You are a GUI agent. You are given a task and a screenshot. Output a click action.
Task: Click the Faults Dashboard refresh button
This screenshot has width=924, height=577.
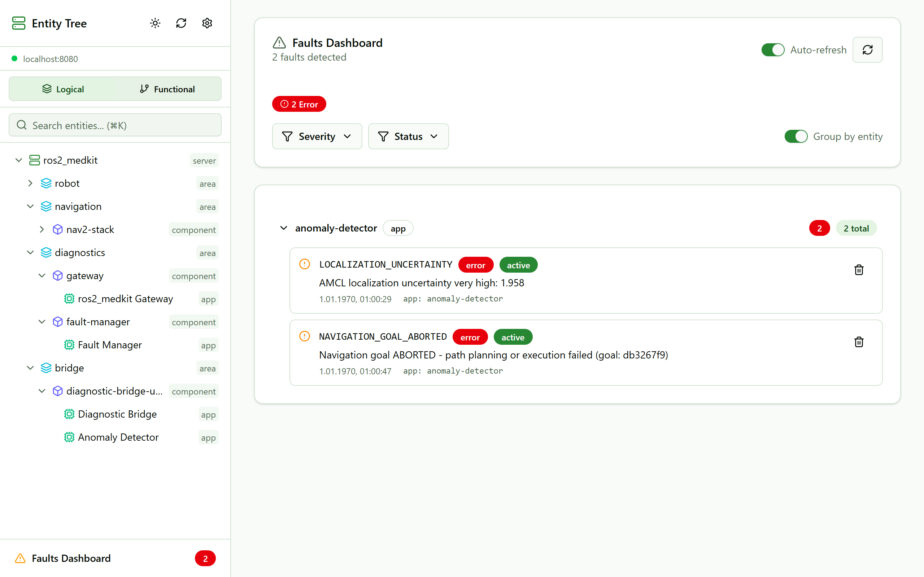pos(867,50)
